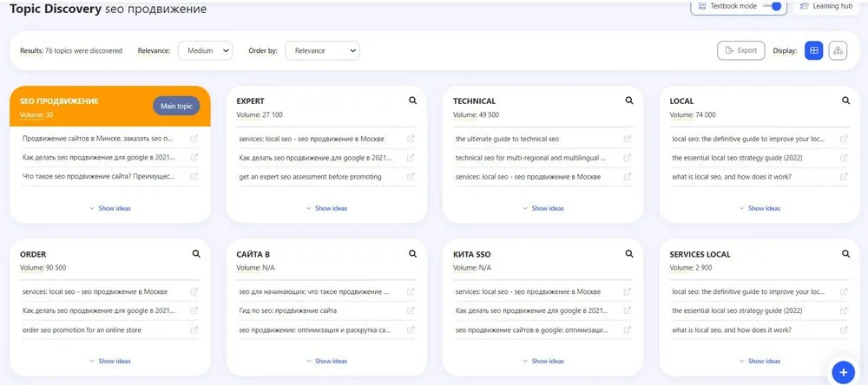Switch to mind map display view
Screen dimensions: 868x385
coord(838,50)
